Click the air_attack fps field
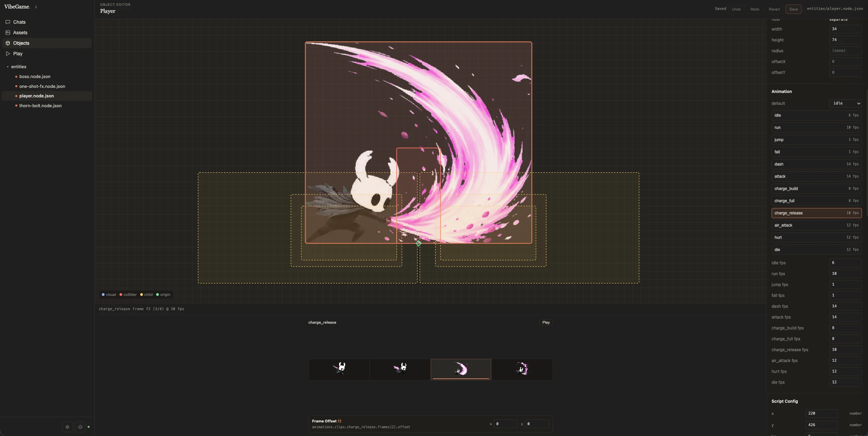The height and width of the screenshot is (436, 868). tap(845, 361)
